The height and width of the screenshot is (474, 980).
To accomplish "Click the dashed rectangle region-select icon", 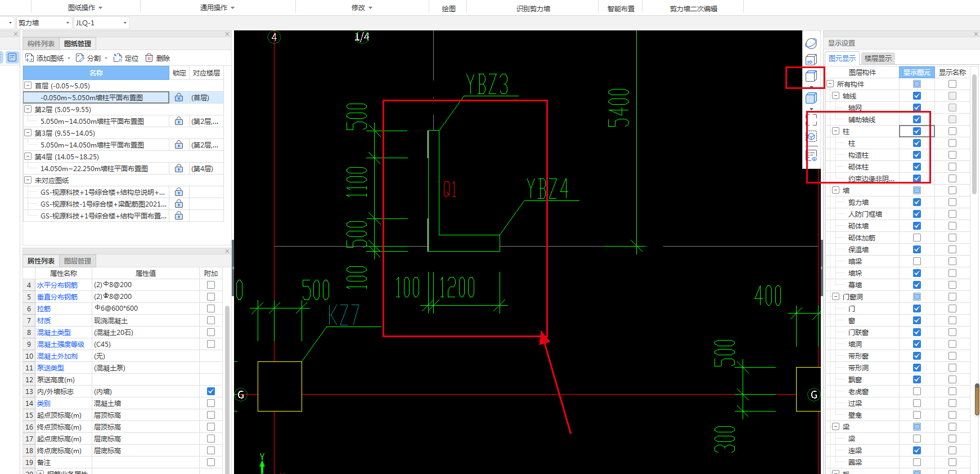I will click(811, 120).
